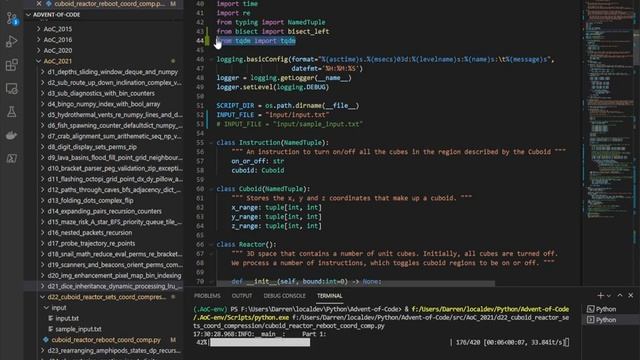Expand d14_expanding_pairs_recursion_counters folder
Screen dimensions: 640x360
[42, 211]
